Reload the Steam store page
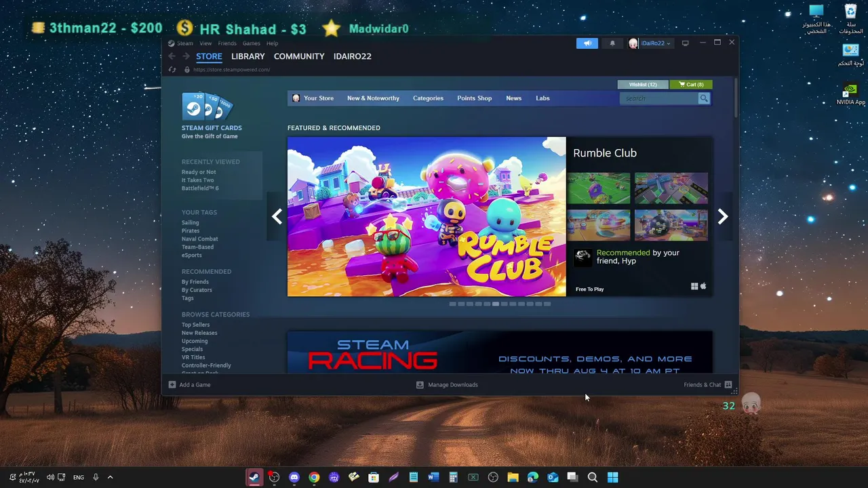This screenshot has width=868, height=488. point(172,70)
